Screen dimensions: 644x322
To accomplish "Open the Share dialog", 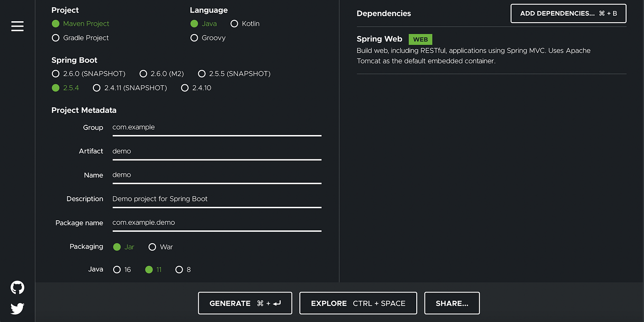I will [x=452, y=303].
